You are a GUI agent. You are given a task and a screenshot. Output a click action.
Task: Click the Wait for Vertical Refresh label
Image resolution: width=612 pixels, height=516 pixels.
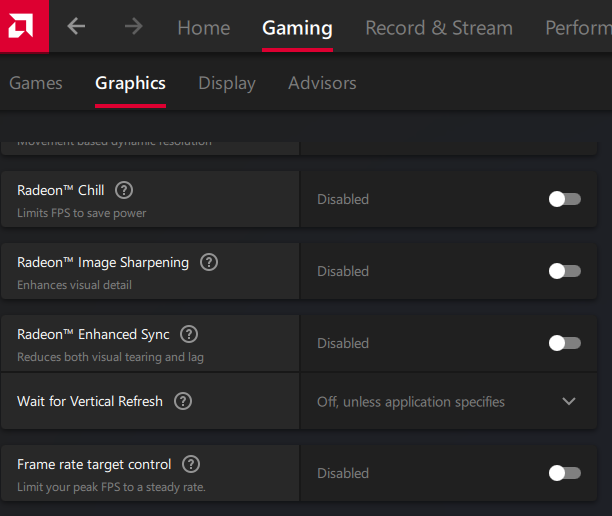click(90, 401)
